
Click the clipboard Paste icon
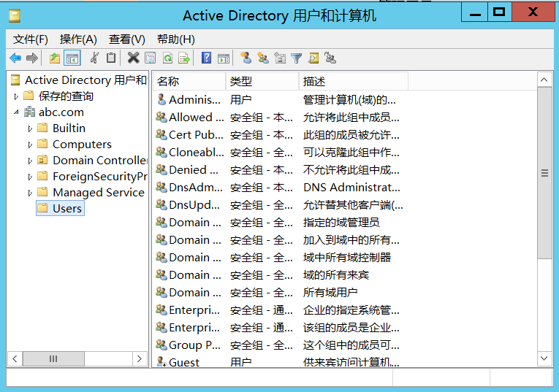point(111,58)
